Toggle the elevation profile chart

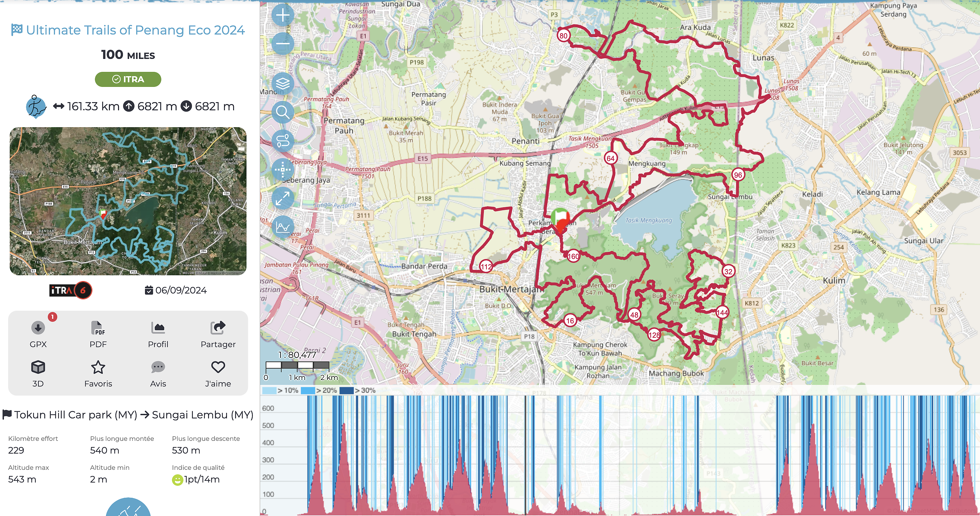pyautogui.click(x=283, y=227)
